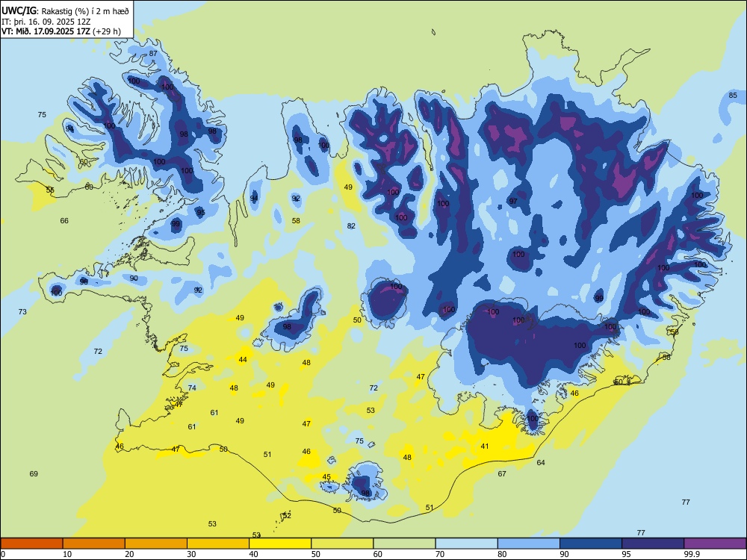Viewport: 747px width, 560px height.
Task: Click the '90' humidity value on the map
Action: tap(134, 278)
